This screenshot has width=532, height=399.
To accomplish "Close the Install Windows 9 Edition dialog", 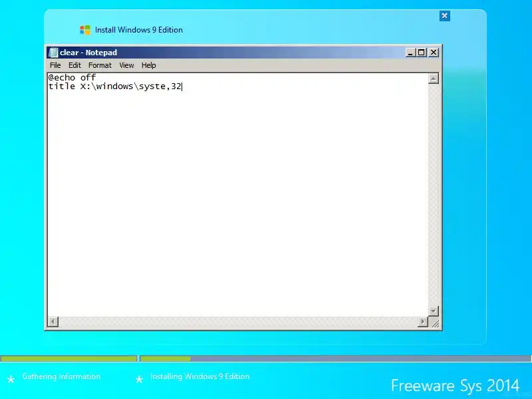I will 444,15.
